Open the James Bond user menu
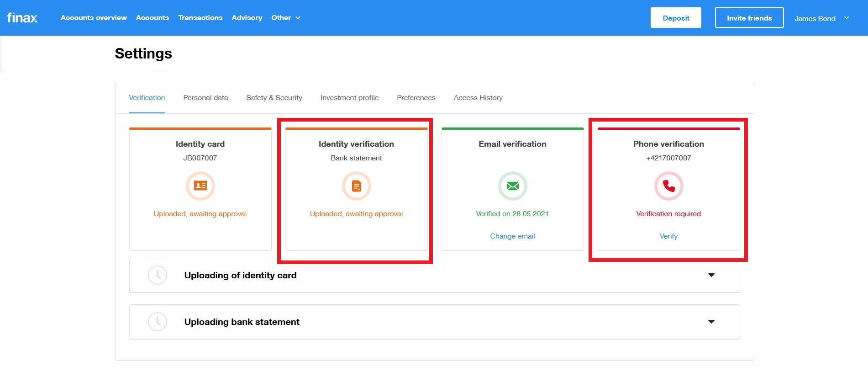The image size is (868, 372). (x=821, y=18)
